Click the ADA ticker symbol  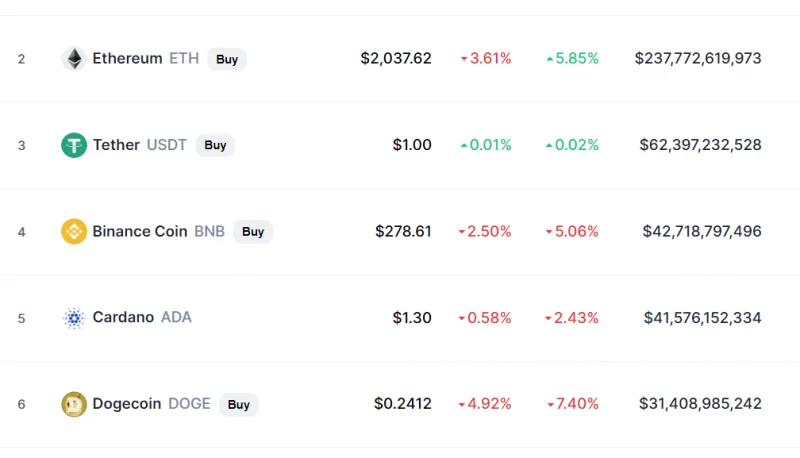[x=177, y=317]
